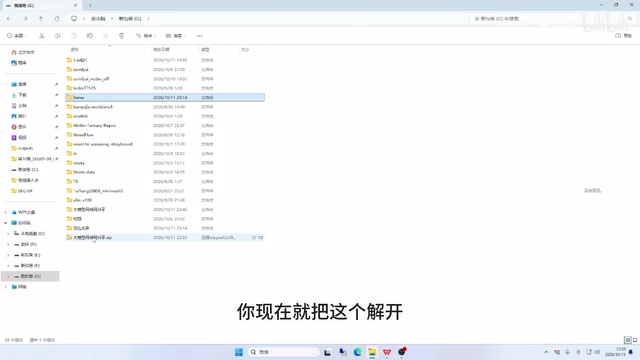Expand the (E:) drive tree node
Screen dimensions: 640x360
click(x=8, y=255)
